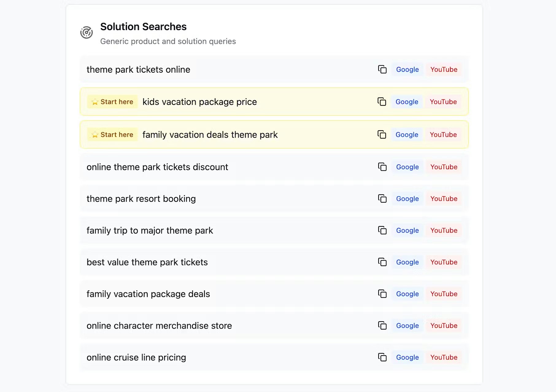The width and height of the screenshot is (556, 392).
Task: Open YouTube for "family trip to major theme park"
Action: (444, 230)
